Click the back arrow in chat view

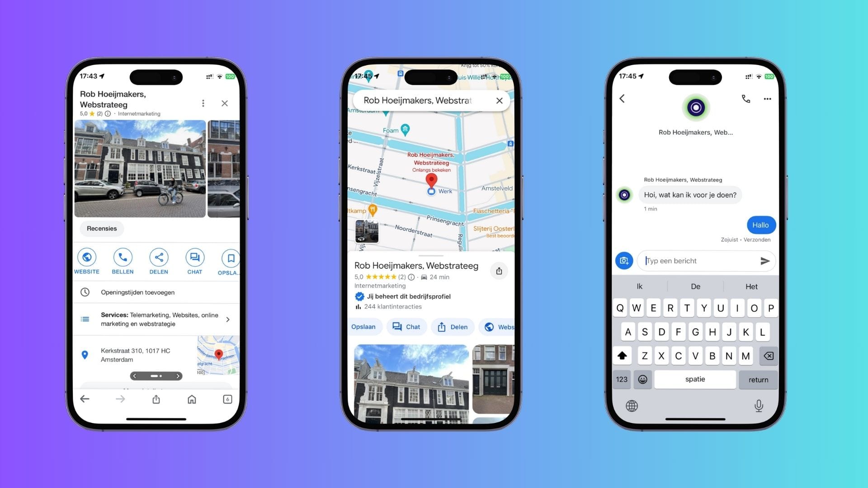click(623, 99)
